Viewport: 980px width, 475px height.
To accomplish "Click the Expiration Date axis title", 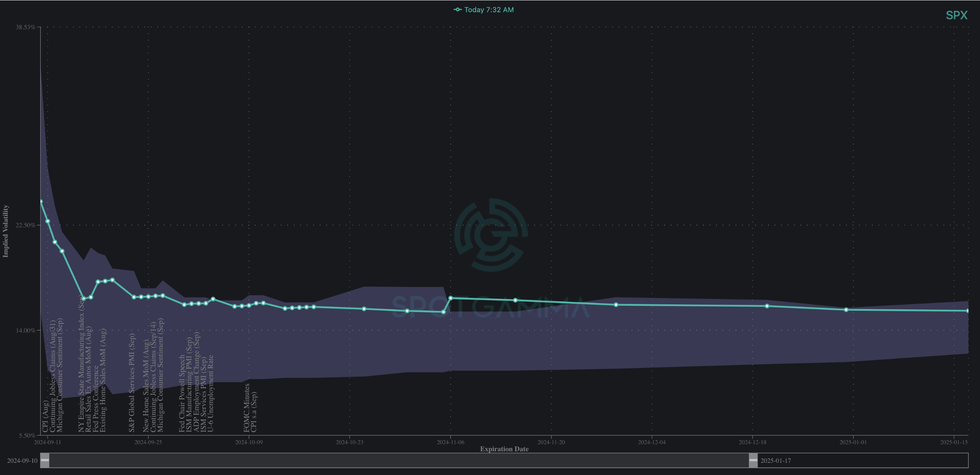I will coord(504,449).
